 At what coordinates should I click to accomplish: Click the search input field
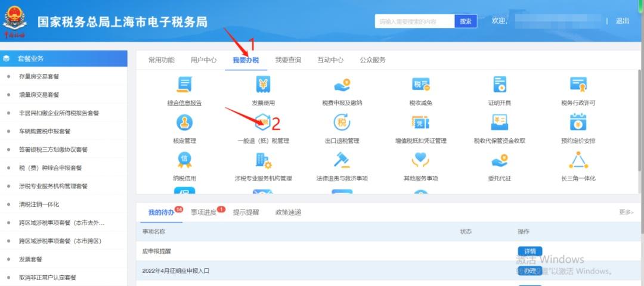coord(414,21)
